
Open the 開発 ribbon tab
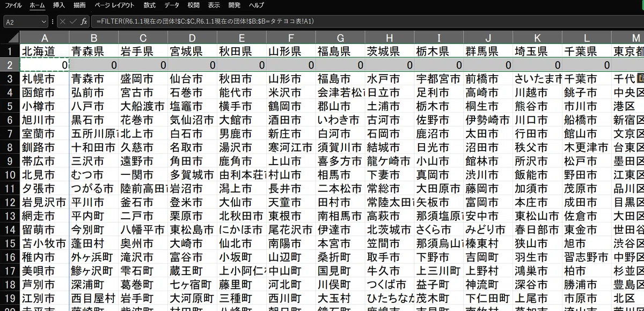pos(235,5)
